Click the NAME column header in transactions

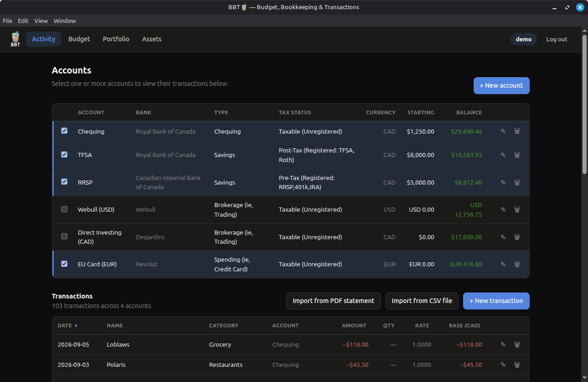pos(115,326)
